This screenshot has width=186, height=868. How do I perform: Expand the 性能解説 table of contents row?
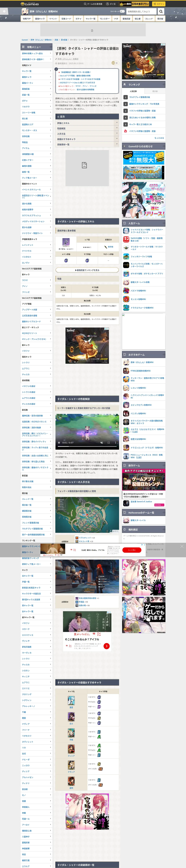pos(87,128)
